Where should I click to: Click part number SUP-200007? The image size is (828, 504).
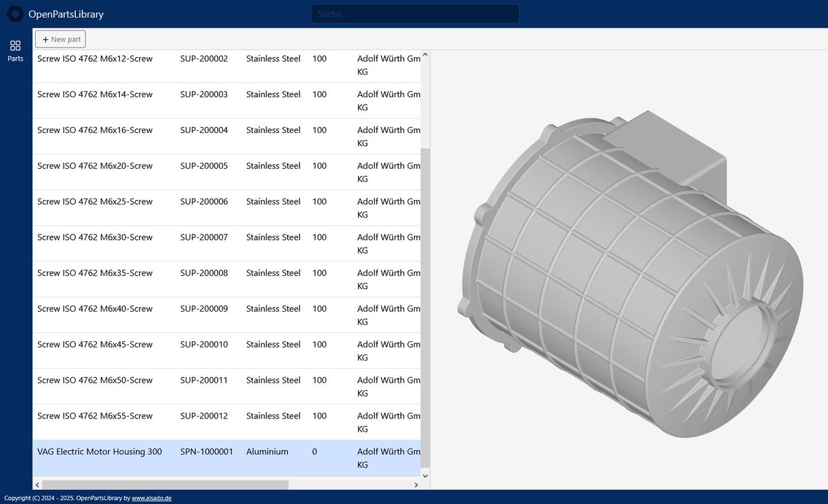pos(204,238)
